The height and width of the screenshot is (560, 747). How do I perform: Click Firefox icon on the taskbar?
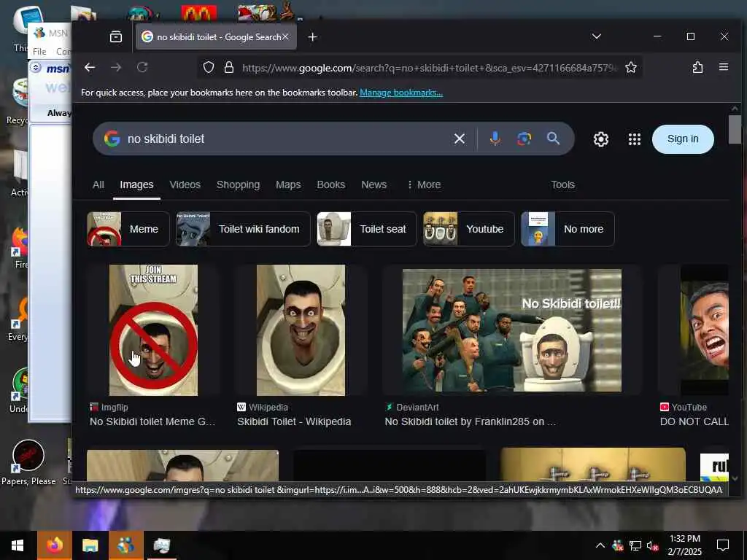pyautogui.click(x=54, y=545)
